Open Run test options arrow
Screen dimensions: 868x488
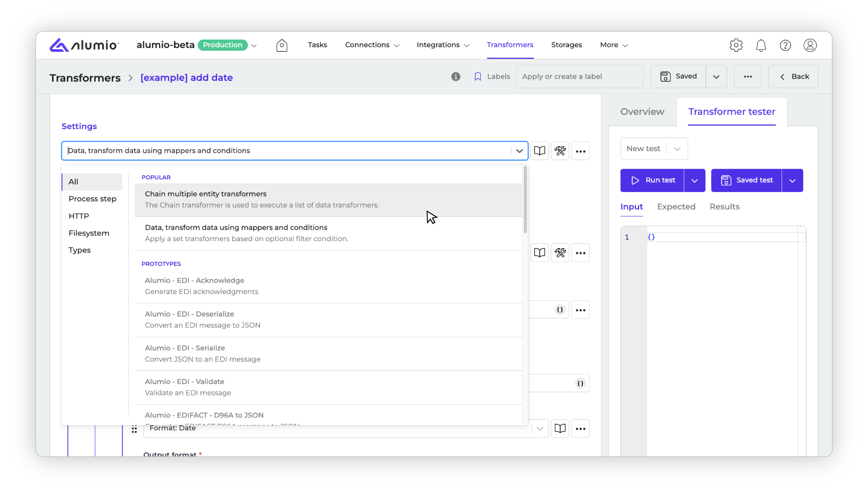coord(694,181)
